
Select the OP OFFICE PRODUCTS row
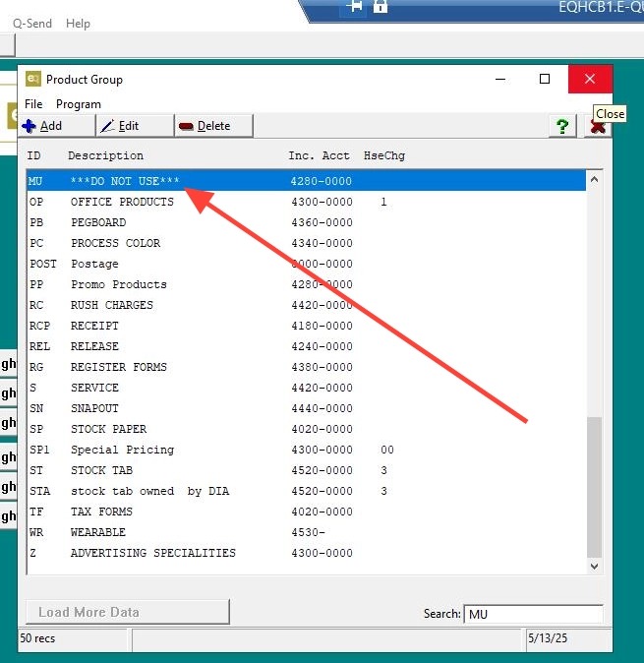[x=307, y=202]
